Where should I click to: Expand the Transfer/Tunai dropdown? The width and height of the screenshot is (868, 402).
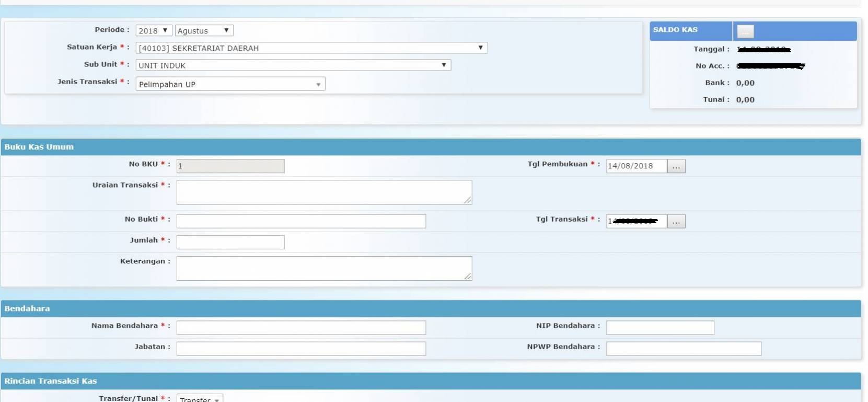click(200, 399)
